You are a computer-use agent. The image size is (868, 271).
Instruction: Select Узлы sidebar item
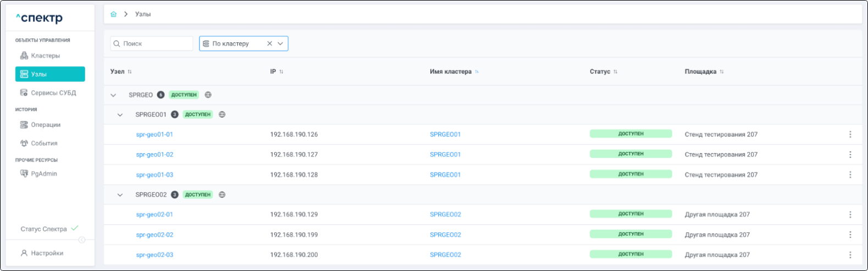50,74
